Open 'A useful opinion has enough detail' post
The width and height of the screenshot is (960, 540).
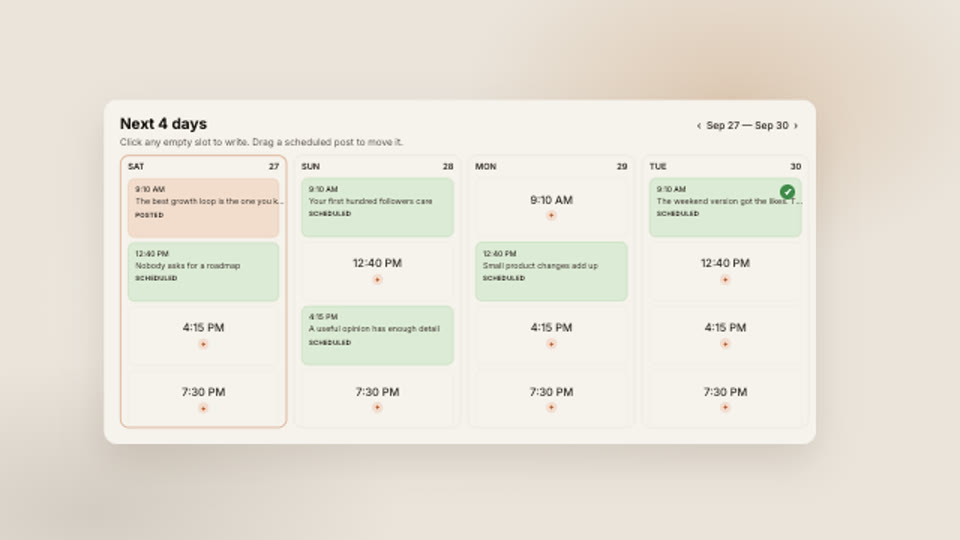pyautogui.click(x=377, y=336)
